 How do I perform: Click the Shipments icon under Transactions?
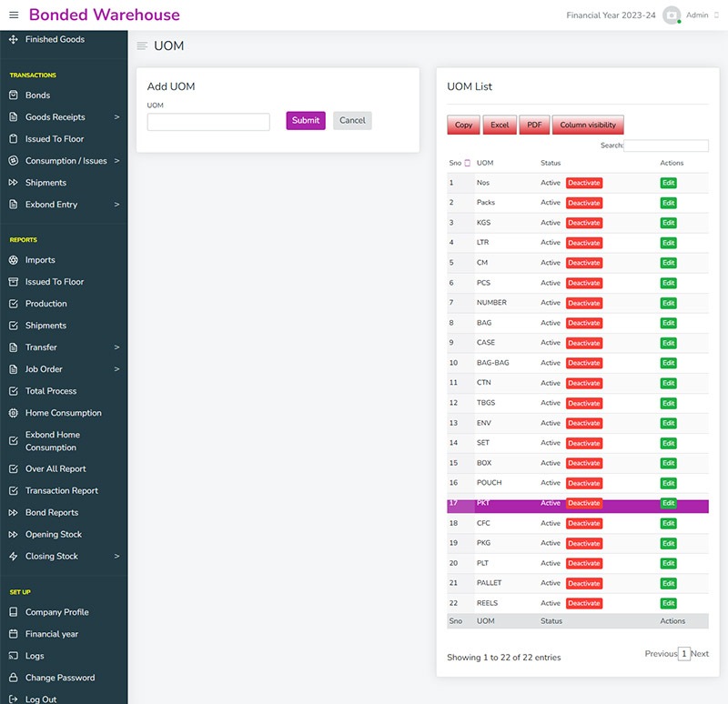pyautogui.click(x=14, y=183)
